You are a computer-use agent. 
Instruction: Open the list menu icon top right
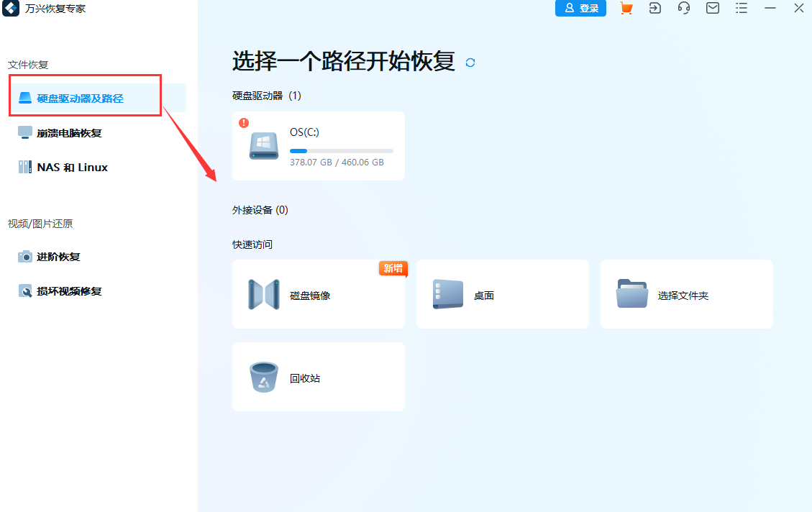coord(741,8)
